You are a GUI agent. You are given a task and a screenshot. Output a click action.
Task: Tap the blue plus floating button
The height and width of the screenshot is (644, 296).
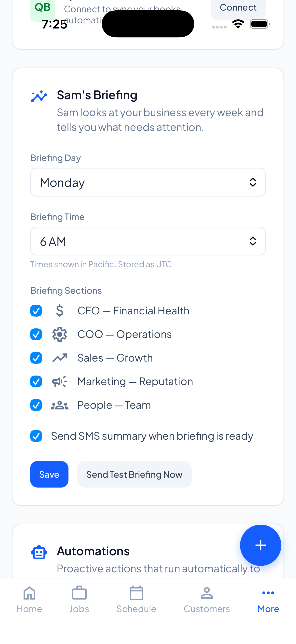coord(260,545)
